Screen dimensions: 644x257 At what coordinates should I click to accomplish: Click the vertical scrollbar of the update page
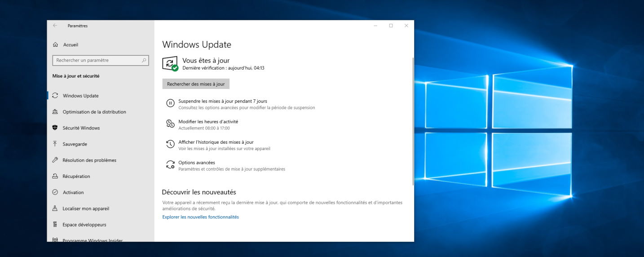(412, 121)
